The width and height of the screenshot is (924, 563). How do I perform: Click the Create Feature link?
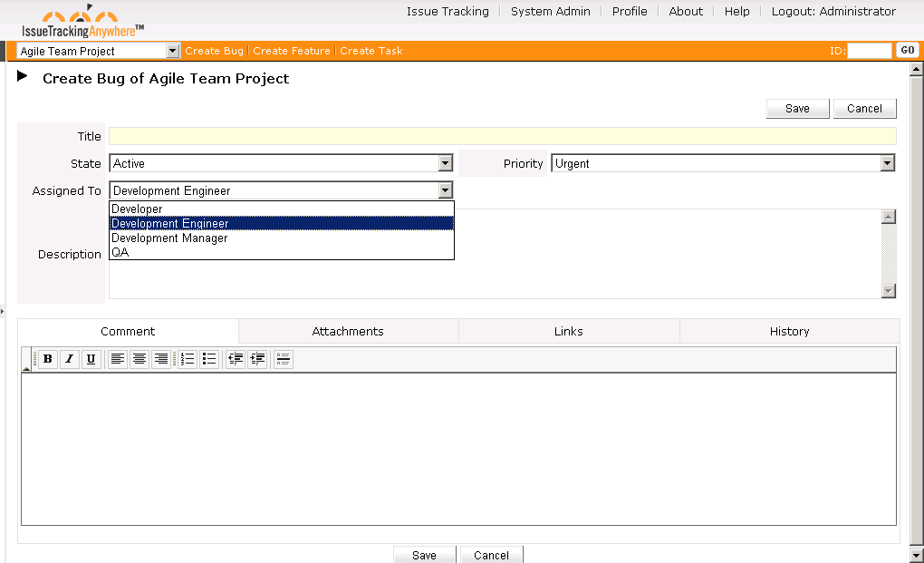coord(291,51)
